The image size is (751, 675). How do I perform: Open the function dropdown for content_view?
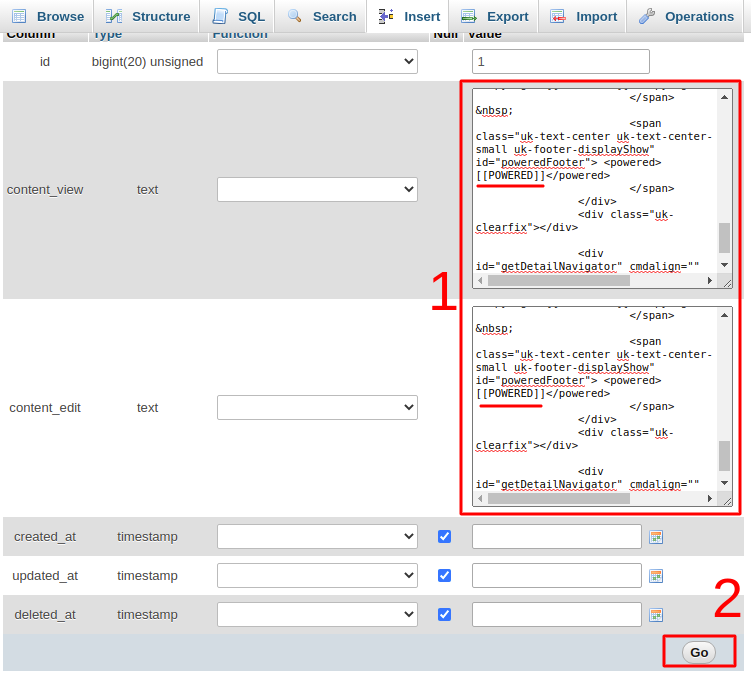(x=317, y=189)
